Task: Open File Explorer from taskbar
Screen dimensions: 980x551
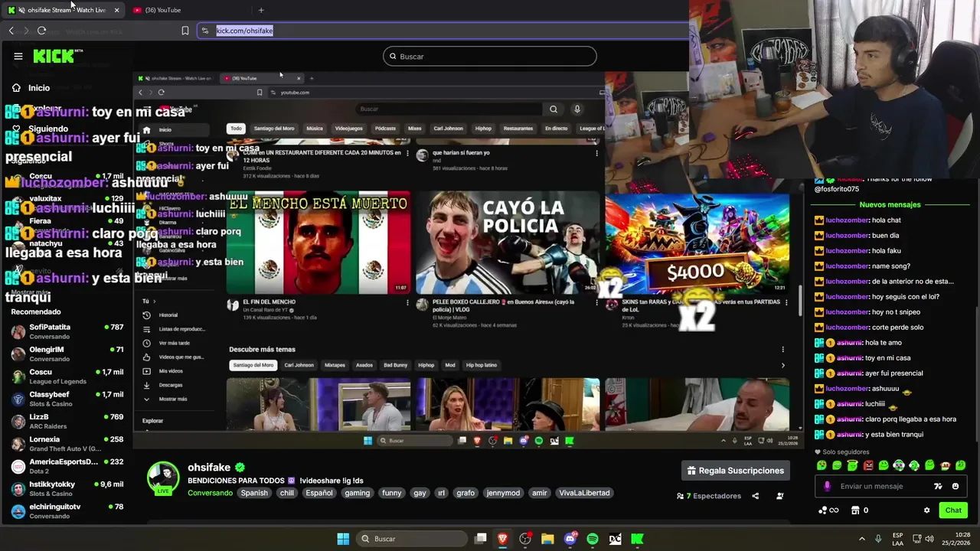Action: pos(547,539)
